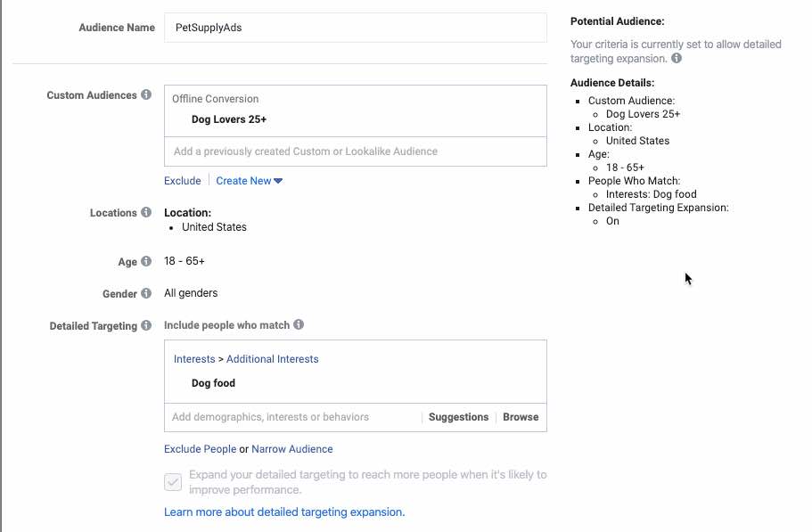Click the Locations info icon
812x532 pixels.
147,213
